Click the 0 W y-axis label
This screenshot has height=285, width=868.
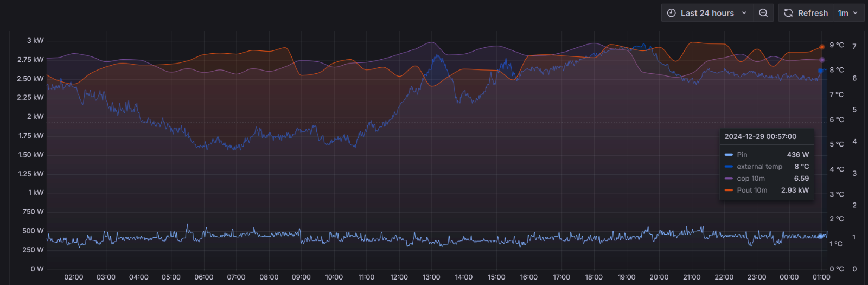click(x=37, y=269)
